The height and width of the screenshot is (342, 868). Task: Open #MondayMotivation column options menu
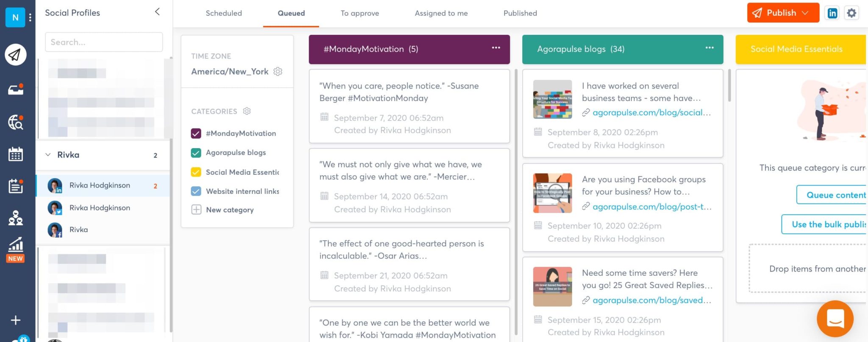click(x=496, y=48)
